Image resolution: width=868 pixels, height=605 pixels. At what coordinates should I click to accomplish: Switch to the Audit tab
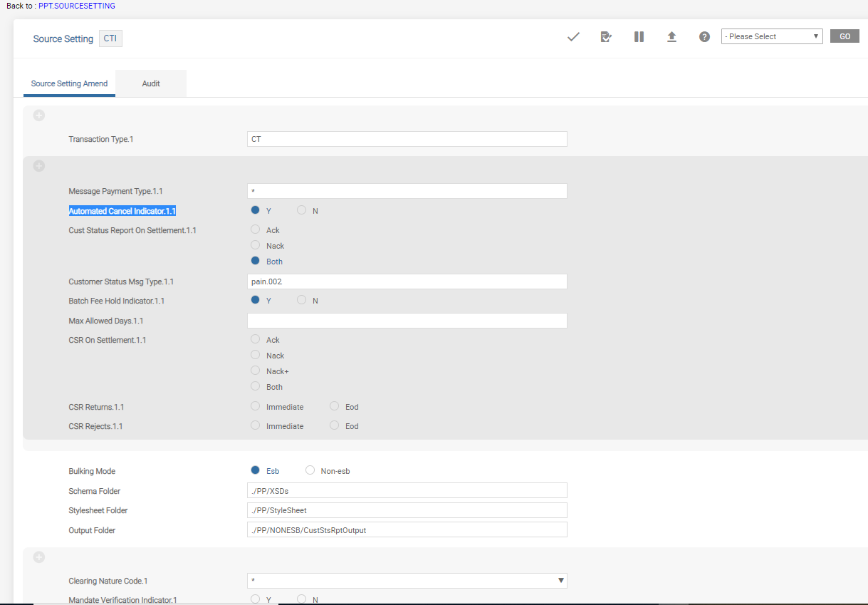(x=151, y=83)
